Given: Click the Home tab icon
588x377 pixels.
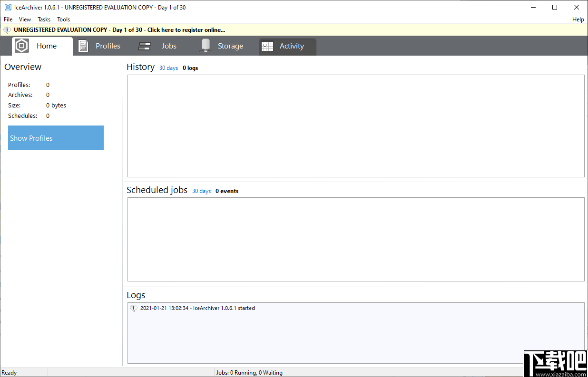Looking at the screenshot, I should pos(22,46).
